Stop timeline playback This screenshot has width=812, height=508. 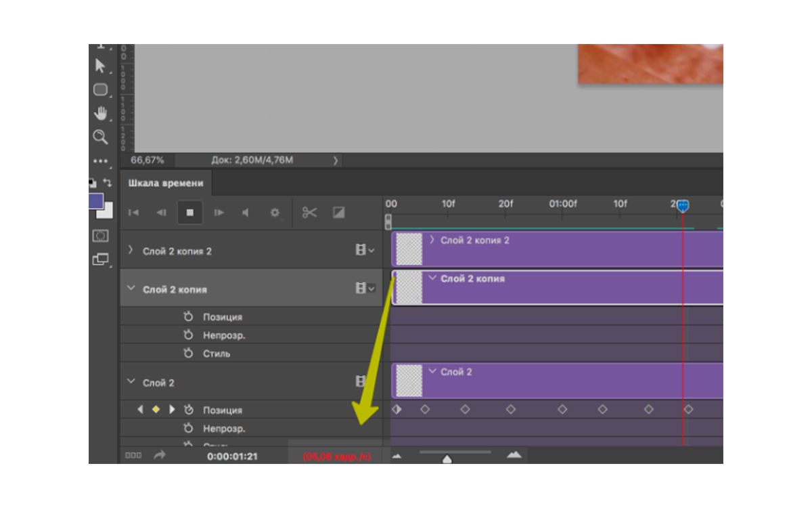tap(190, 213)
